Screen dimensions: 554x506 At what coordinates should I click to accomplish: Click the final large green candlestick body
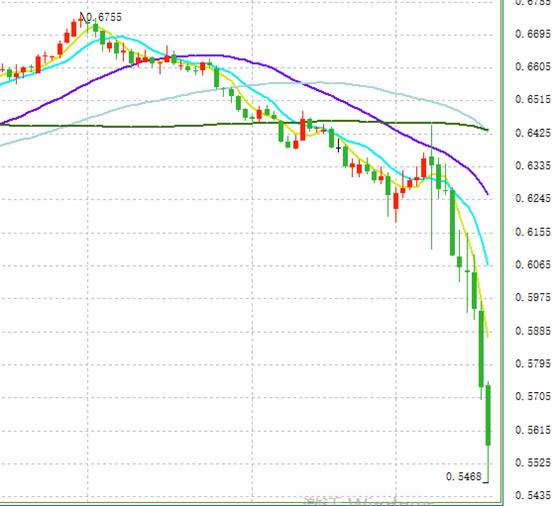click(488, 415)
